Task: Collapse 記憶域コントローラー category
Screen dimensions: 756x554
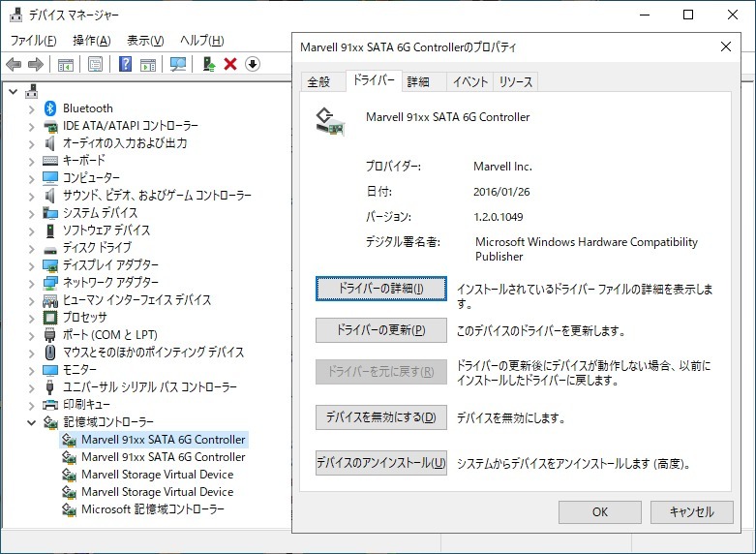Action: (x=31, y=422)
